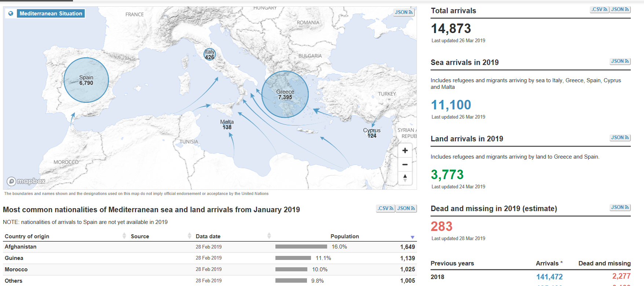Click the Guinea 11.1% population bar
This screenshot has height=286, width=644.
[x=293, y=258]
